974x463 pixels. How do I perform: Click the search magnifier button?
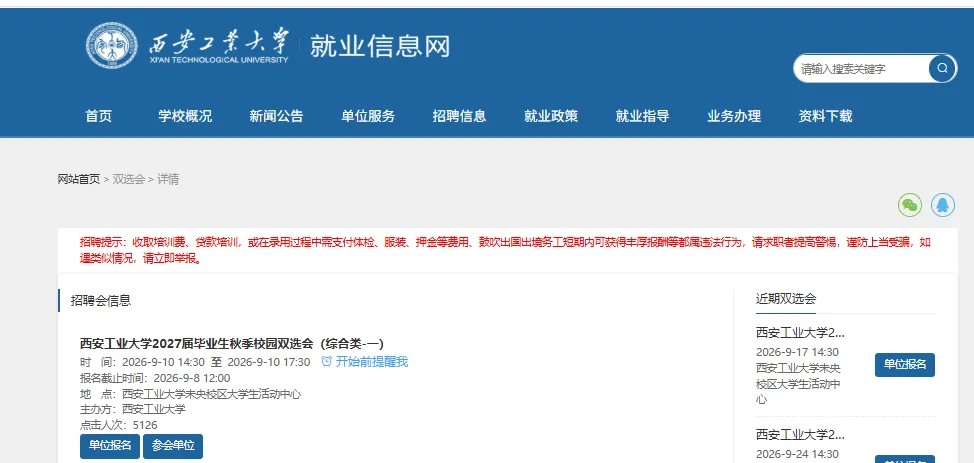(942, 68)
